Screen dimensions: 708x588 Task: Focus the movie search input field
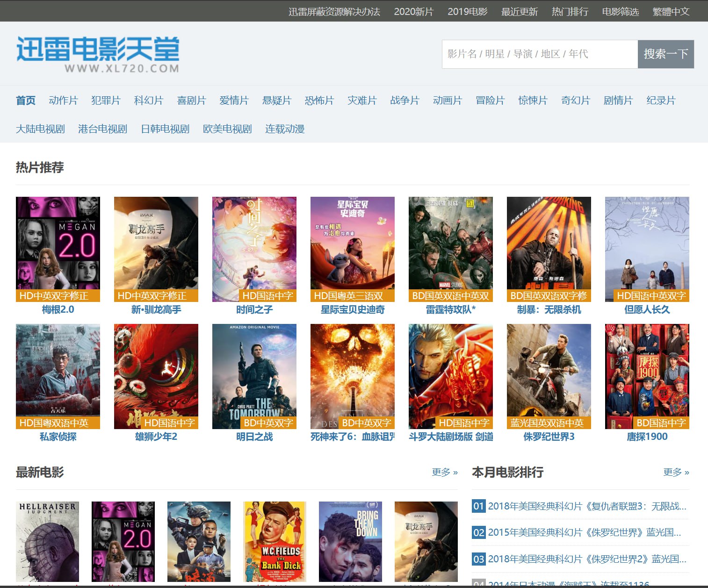pyautogui.click(x=540, y=54)
